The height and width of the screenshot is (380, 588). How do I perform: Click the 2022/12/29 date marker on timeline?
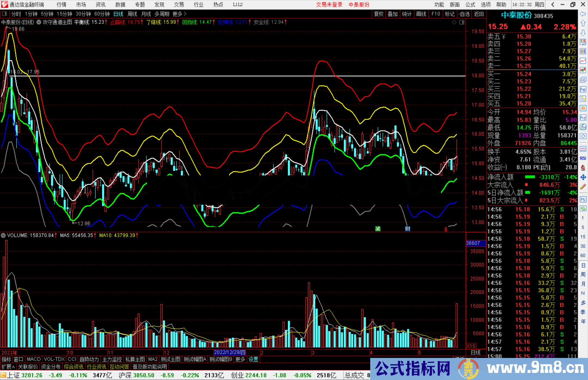point(229,352)
